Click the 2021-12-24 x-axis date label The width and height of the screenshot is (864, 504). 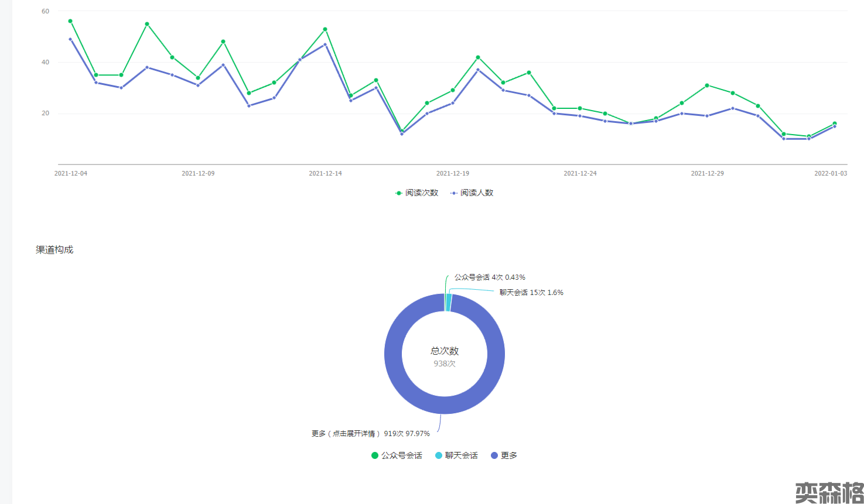[580, 173]
